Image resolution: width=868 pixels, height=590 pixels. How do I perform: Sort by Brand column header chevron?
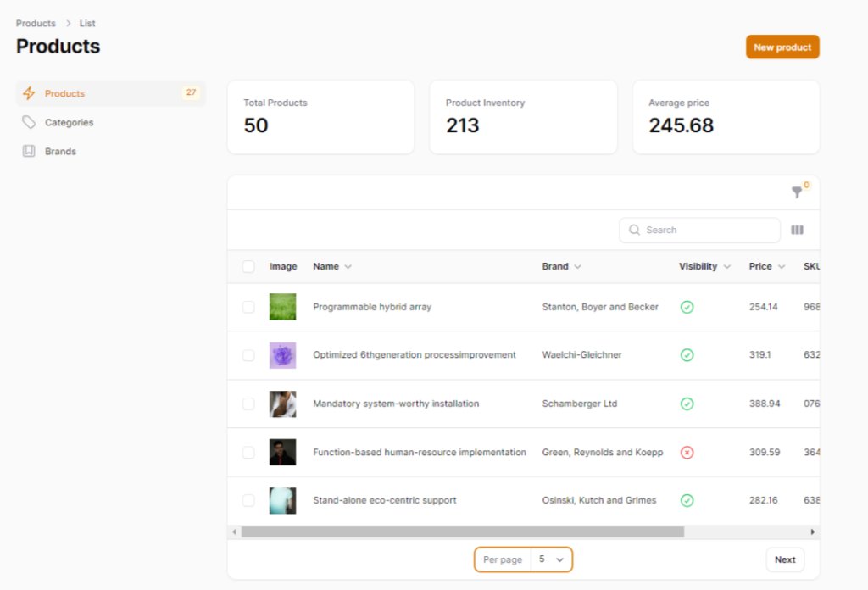coord(578,267)
